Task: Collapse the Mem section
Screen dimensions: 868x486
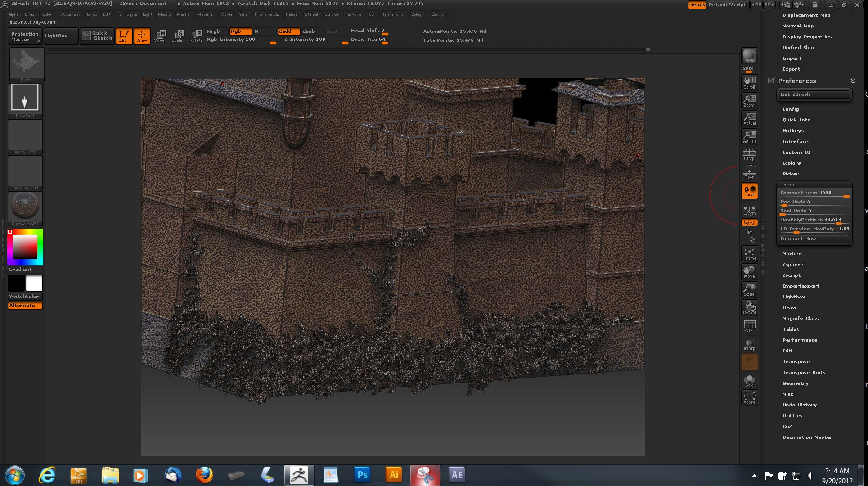Action: [788, 185]
